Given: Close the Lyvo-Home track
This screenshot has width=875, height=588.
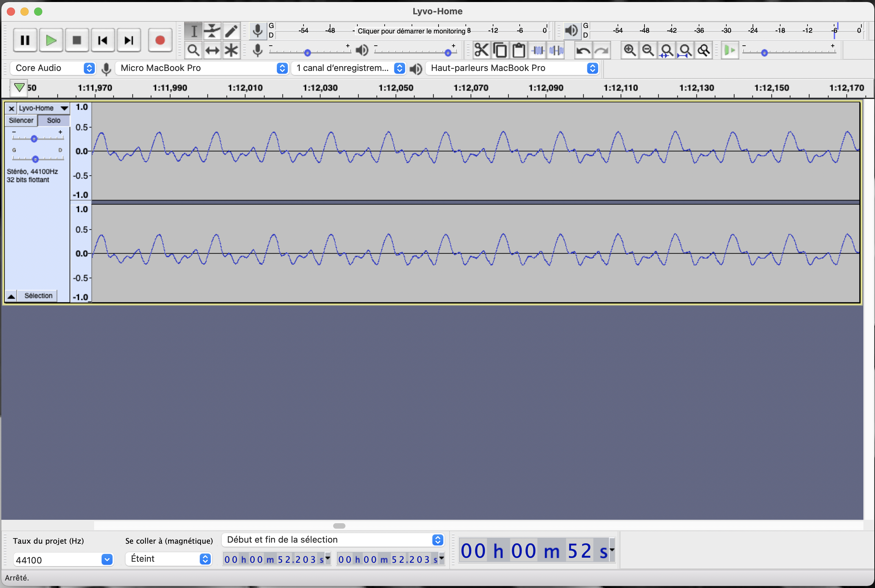Looking at the screenshot, I should pos(11,108).
